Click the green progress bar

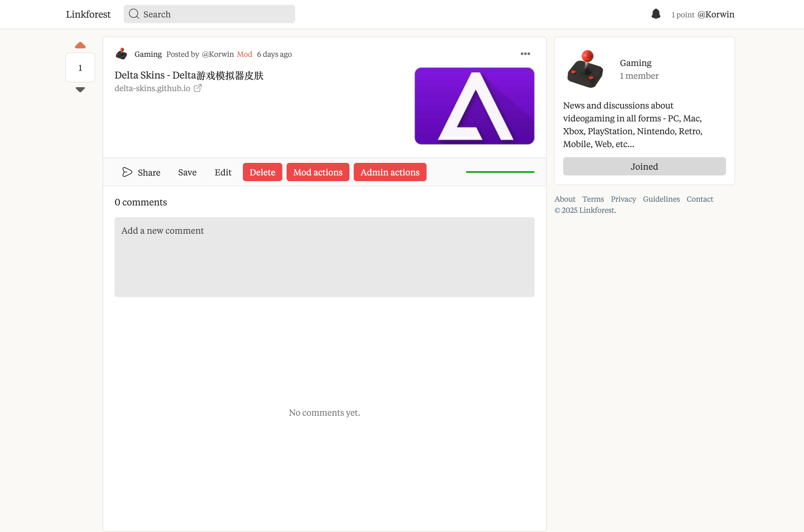click(x=500, y=172)
